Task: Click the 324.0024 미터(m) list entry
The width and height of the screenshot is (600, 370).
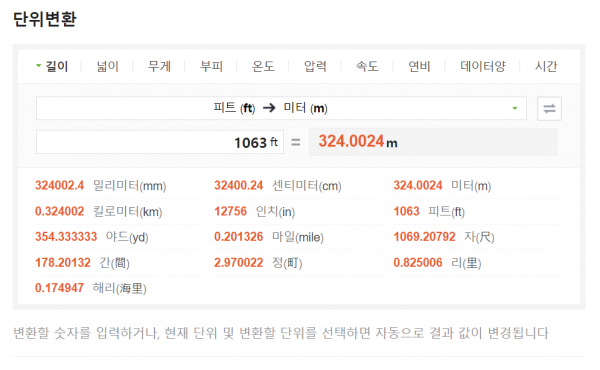Action: tap(442, 186)
